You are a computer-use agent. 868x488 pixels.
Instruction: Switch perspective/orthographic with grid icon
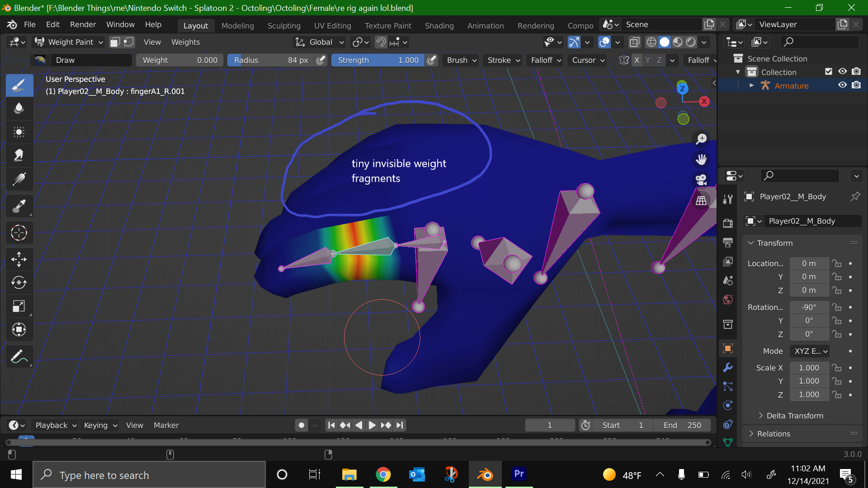(x=701, y=200)
